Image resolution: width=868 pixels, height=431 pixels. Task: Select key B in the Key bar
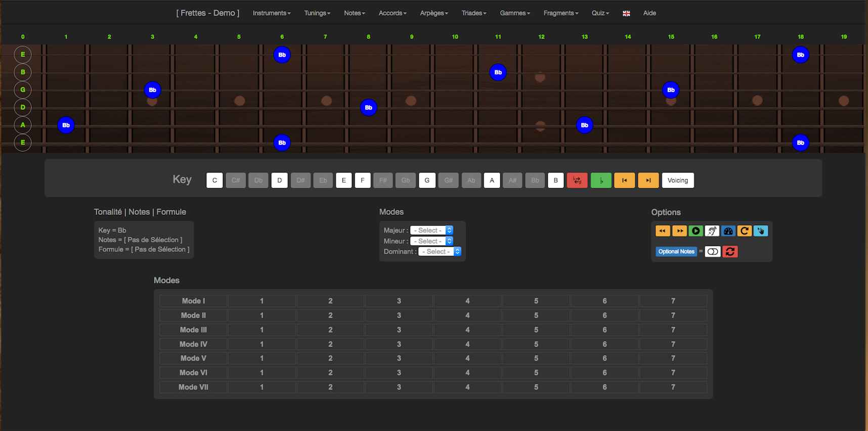point(555,181)
